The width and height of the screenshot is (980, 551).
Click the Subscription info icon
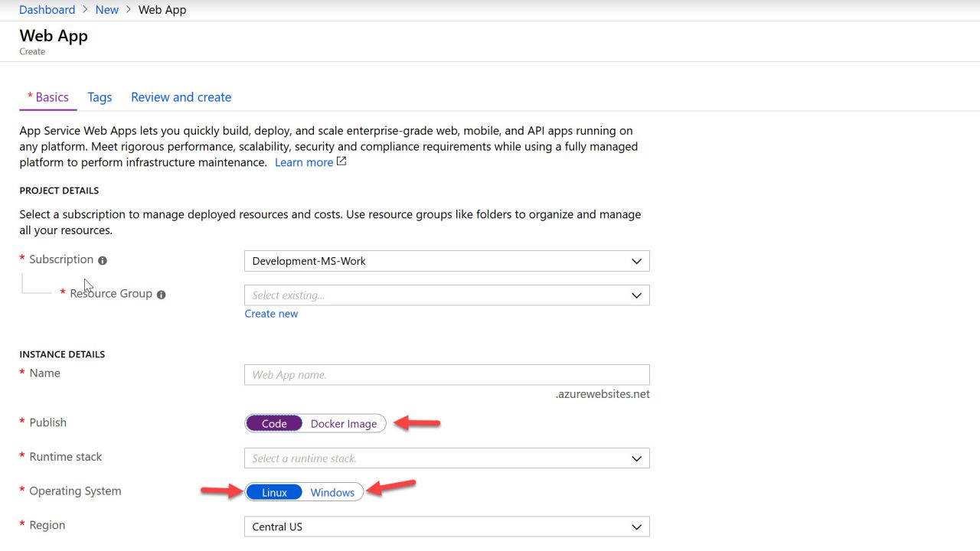tap(103, 260)
